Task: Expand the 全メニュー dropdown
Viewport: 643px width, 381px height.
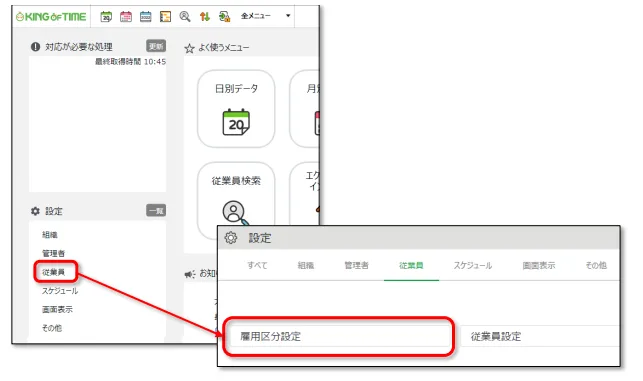Action: pos(266,16)
